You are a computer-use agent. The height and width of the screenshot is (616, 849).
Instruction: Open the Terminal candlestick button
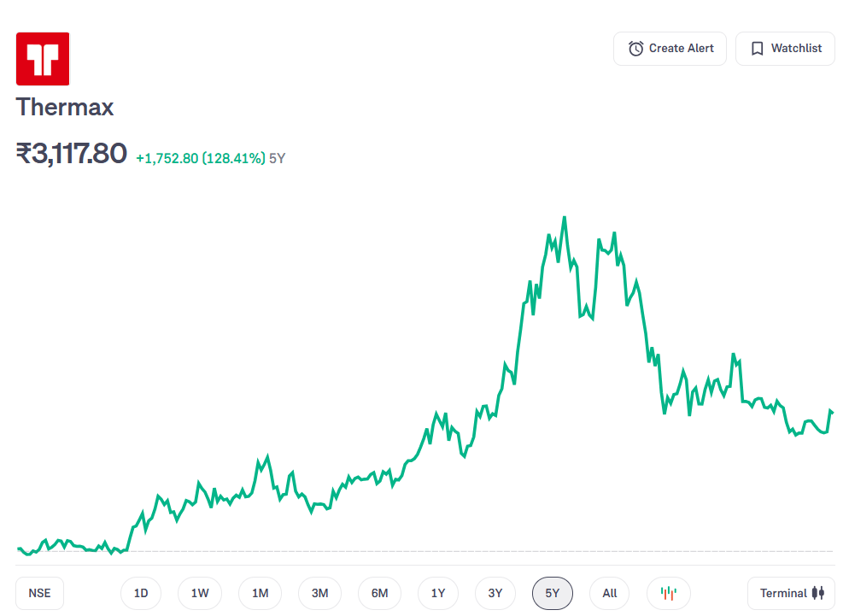pos(791,593)
